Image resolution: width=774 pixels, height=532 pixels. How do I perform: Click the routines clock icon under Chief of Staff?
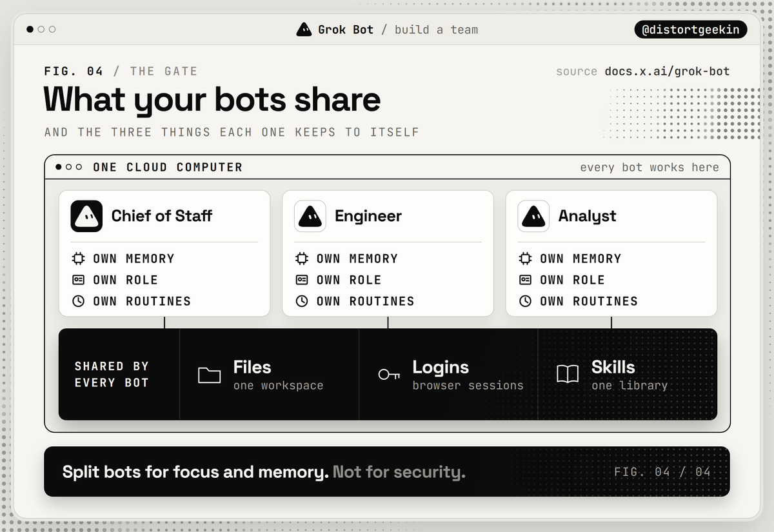click(x=79, y=301)
